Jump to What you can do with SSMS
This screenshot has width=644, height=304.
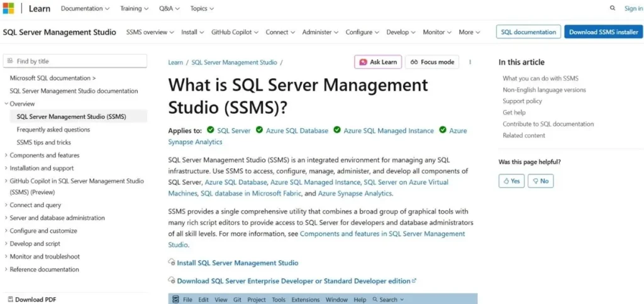coord(540,78)
